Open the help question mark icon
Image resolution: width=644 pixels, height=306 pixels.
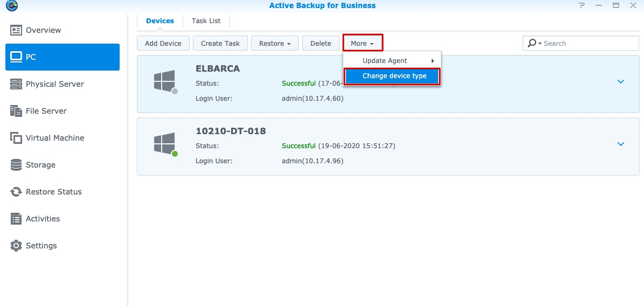pos(581,5)
